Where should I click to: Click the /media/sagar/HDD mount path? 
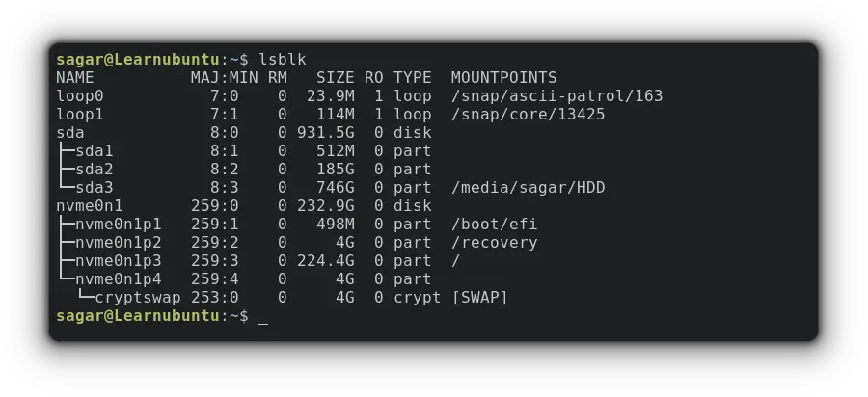pos(529,188)
